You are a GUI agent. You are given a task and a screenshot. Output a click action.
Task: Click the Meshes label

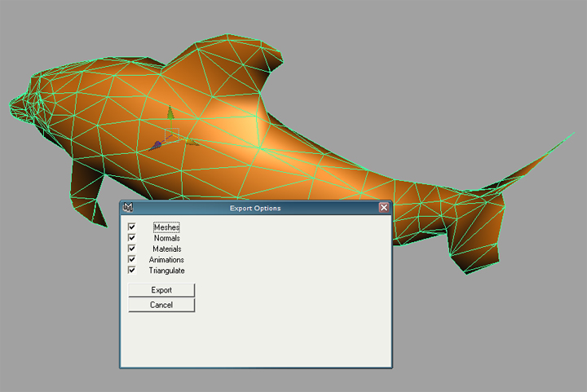coord(166,227)
